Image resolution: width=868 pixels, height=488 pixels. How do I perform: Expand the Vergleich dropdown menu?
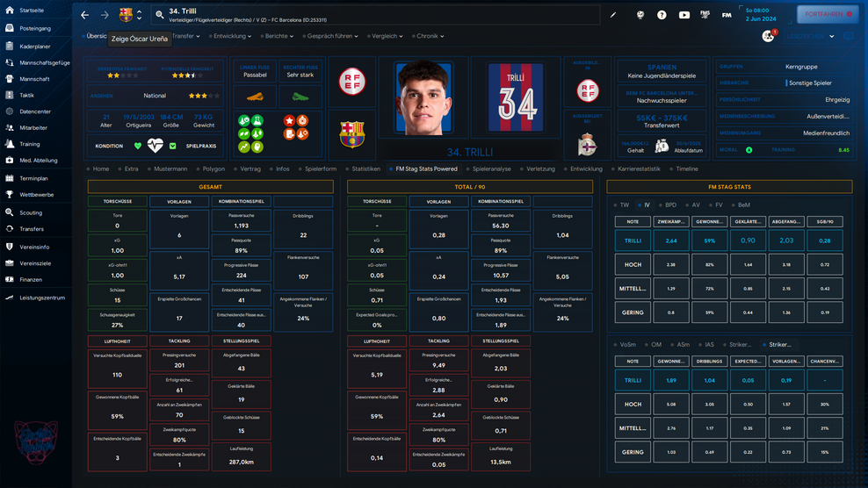pyautogui.click(x=387, y=36)
